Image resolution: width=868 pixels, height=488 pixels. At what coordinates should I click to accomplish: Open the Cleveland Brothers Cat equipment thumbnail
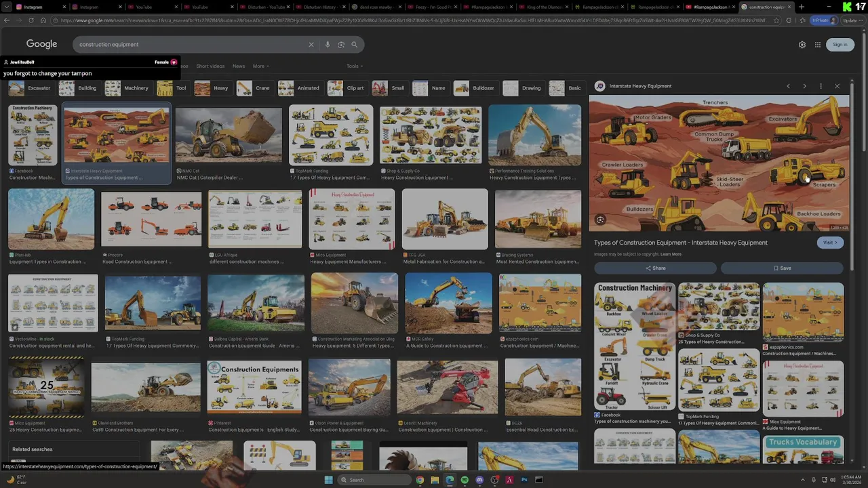(x=146, y=388)
